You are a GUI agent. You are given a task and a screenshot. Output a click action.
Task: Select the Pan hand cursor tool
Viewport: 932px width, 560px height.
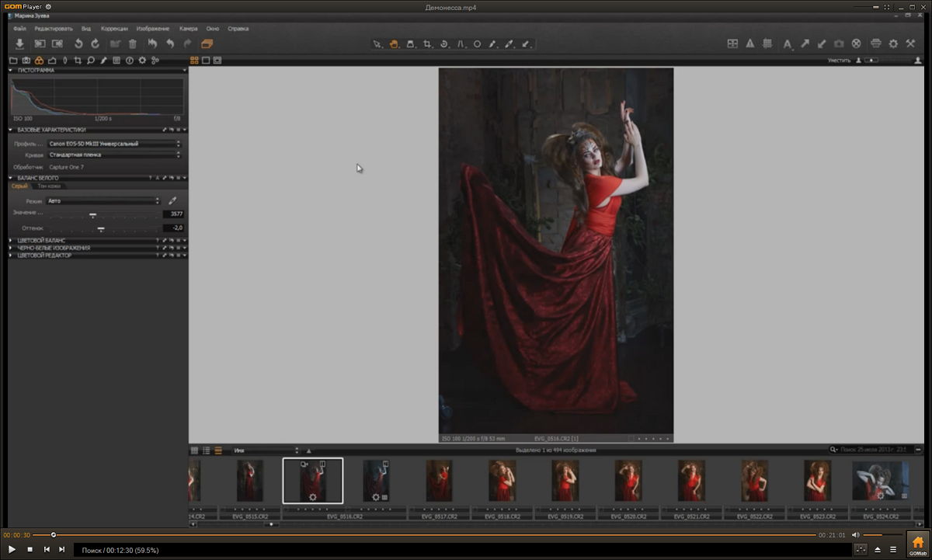(395, 44)
